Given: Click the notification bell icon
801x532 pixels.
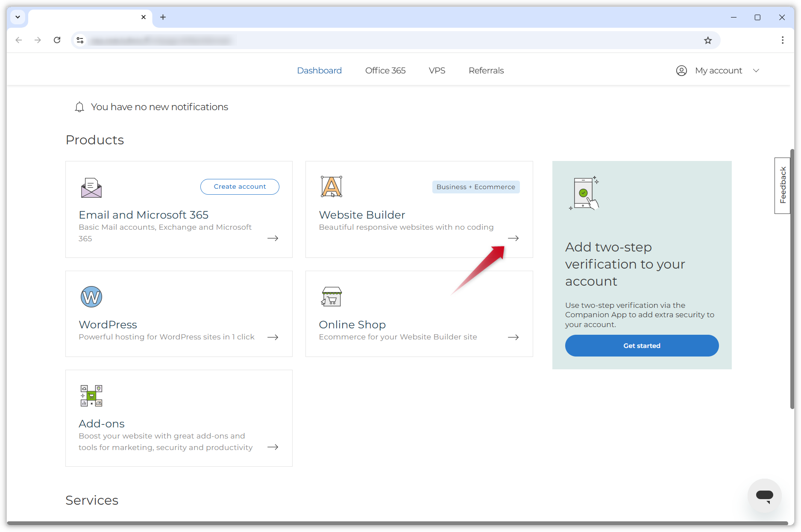Looking at the screenshot, I should click(x=79, y=107).
